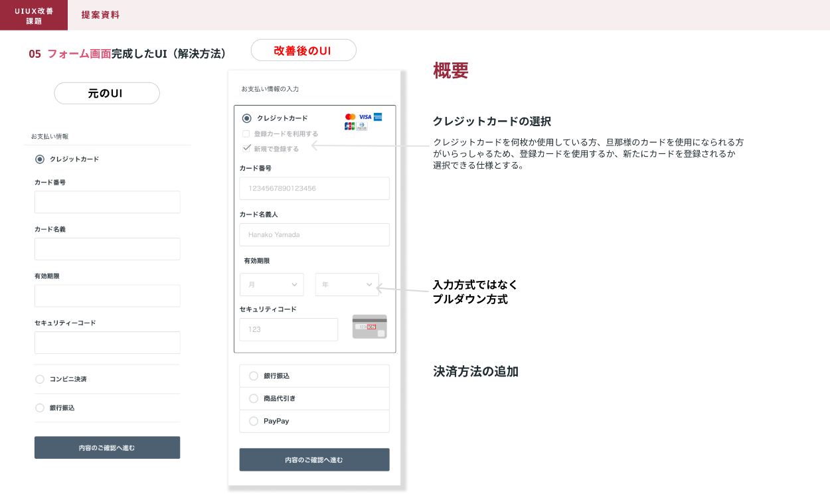Image resolution: width=830 pixels, height=504 pixels.
Task: Click the JCB logo icon
Action: 350,126
